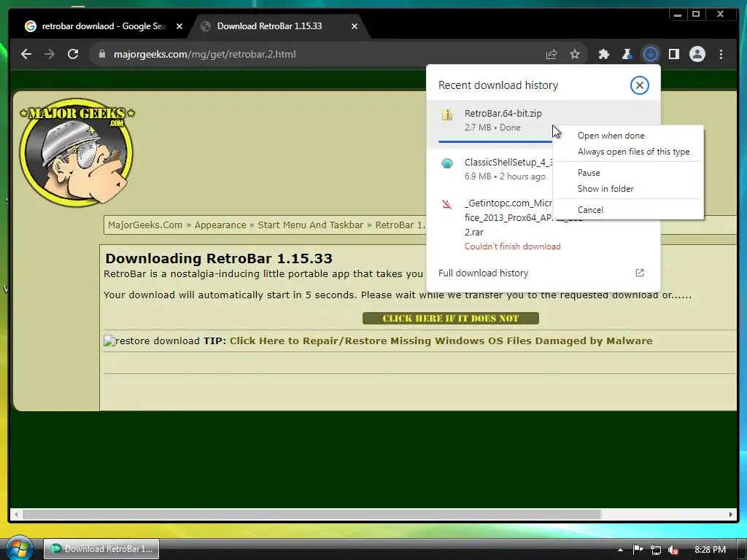This screenshot has height=560, width=747.
Task: Click Couldn't finish download message
Action: (512, 246)
